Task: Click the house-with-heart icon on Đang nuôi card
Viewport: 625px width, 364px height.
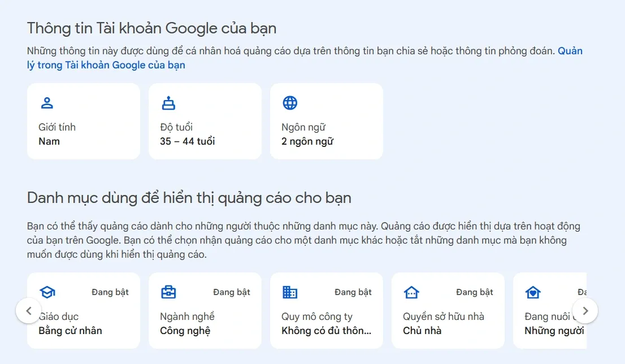Action: pyautogui.click(x=533, y=292)
